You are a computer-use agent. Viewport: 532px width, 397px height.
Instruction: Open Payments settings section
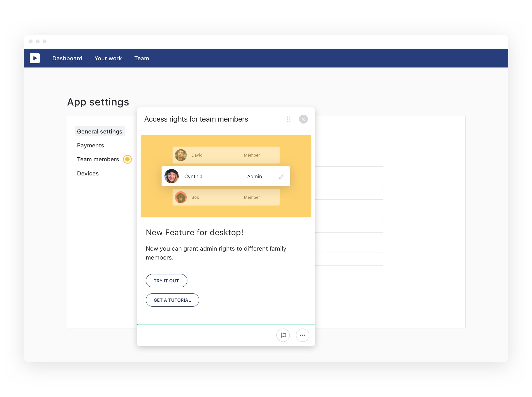90,145
